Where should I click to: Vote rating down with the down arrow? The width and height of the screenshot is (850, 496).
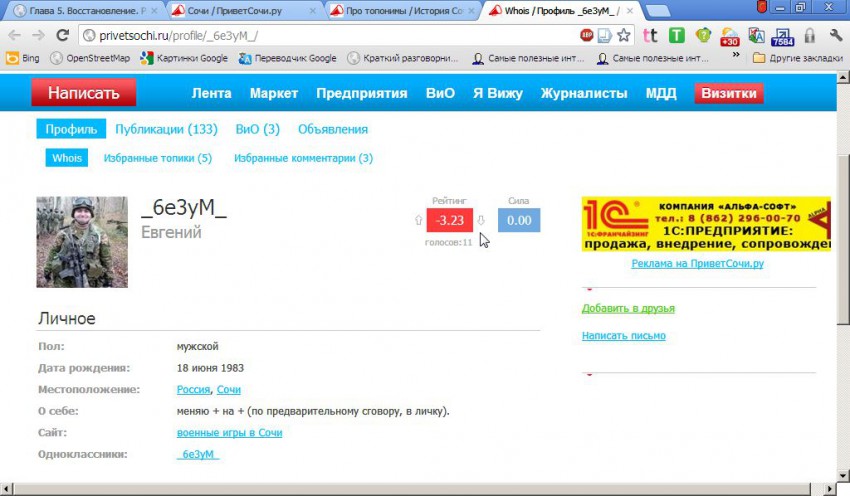[x=481, y=221]
